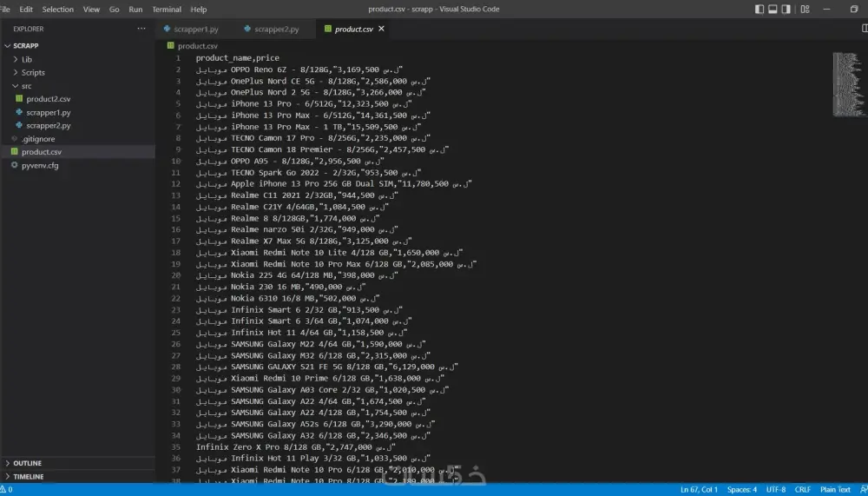Click the Xiaomi Redmi 10 Prime line

tap(320, 379)
